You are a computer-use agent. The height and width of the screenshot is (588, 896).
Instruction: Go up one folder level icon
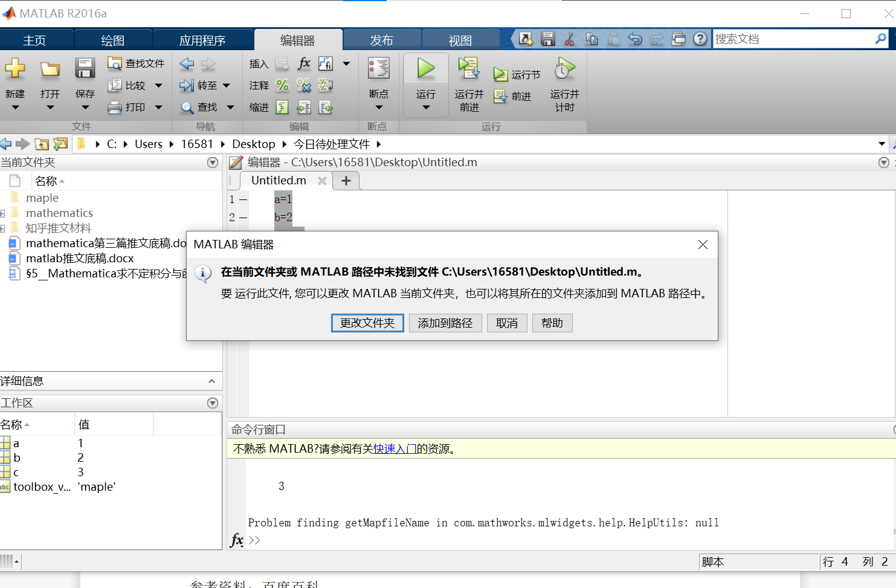click(x=42, y=144)
